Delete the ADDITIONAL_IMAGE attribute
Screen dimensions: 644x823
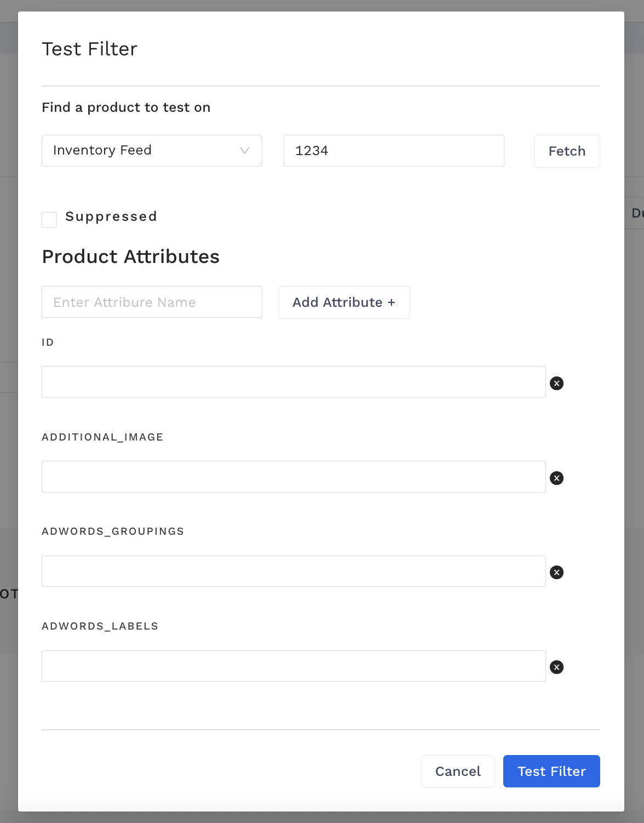(x=556, y=478)
